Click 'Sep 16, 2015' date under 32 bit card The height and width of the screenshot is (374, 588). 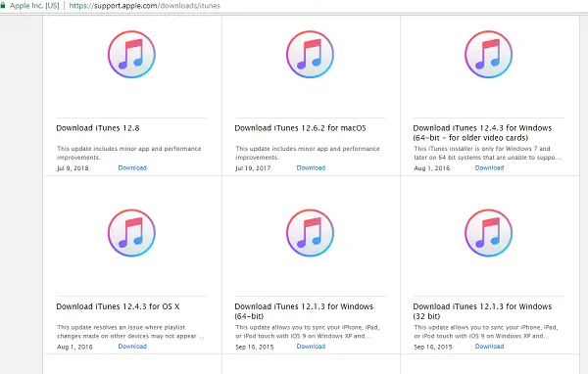(433, 347)
